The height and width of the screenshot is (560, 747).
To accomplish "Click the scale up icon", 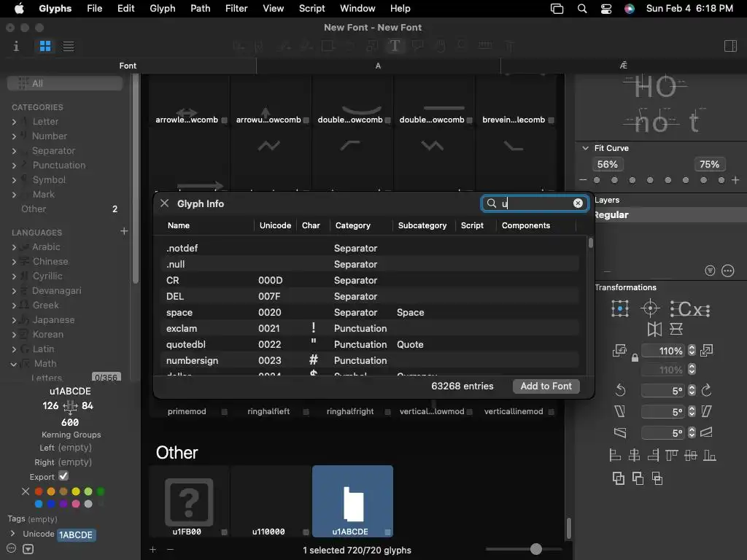I will 706,351.
